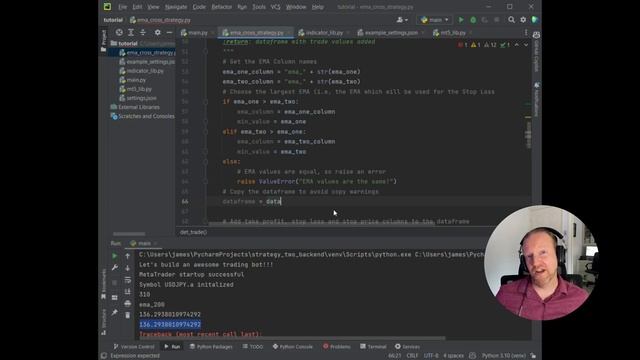Click the down-arrow stack trace icon
Image resolution: width=640 pixels, height=360 pixels.
127,268
